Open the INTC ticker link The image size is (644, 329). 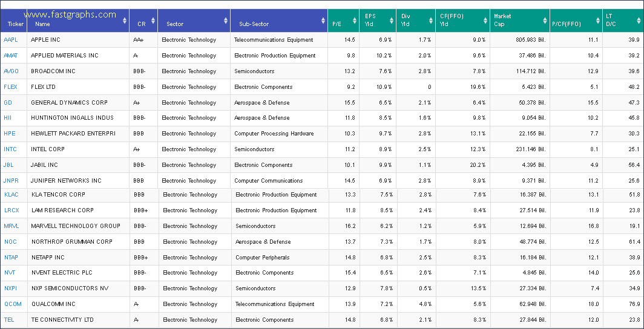(10, 149)
